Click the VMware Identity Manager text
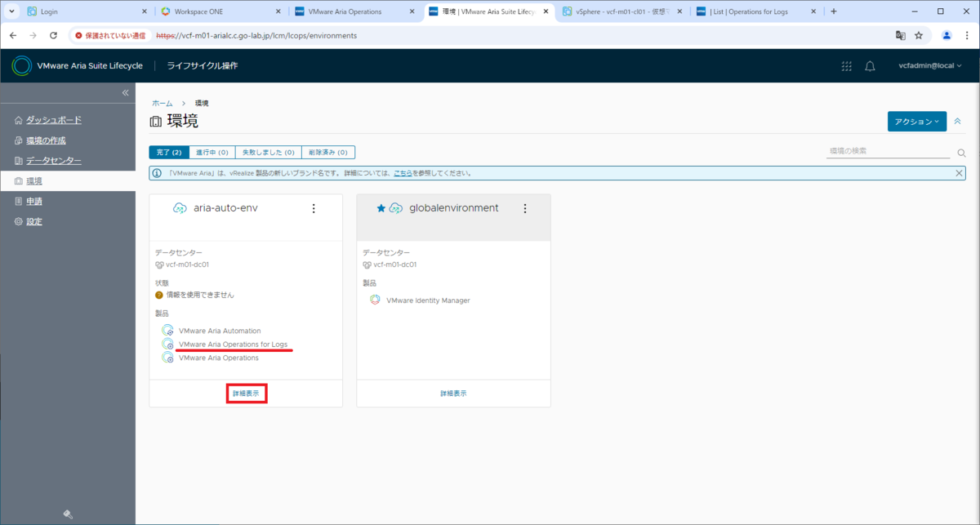The width and height of the screenshot is (980, 525). [428, 300]
